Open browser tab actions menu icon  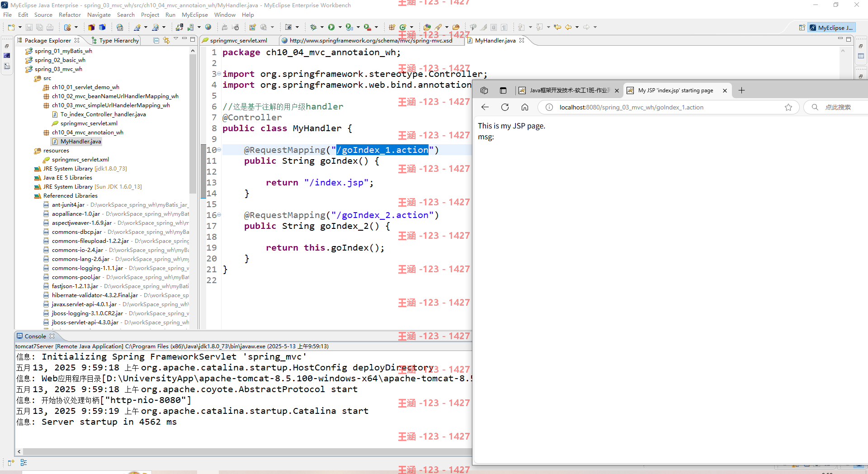pos(484,90)
